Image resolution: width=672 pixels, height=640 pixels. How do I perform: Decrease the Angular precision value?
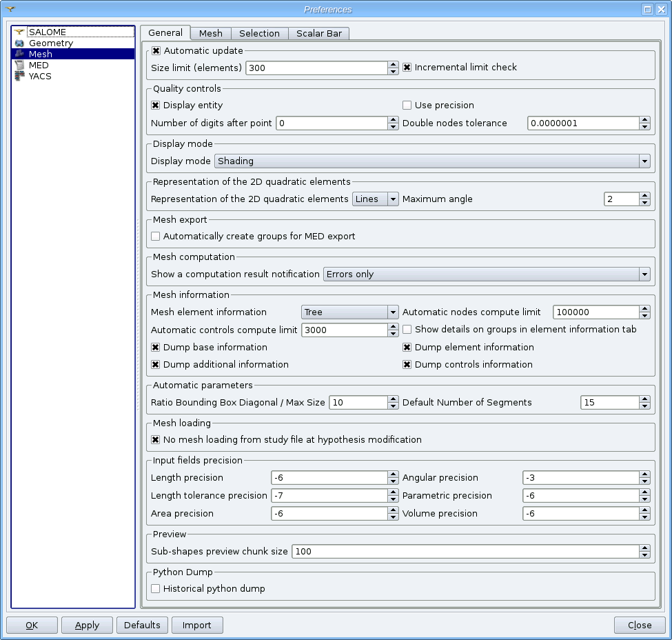tap(644, 481)
